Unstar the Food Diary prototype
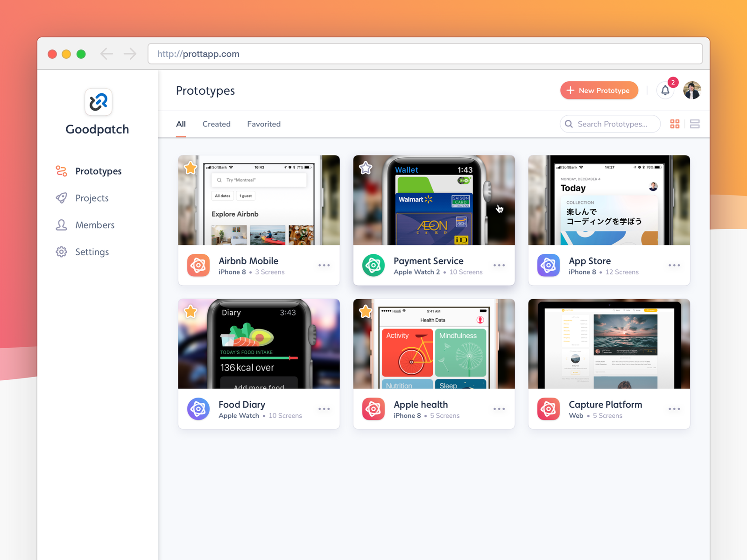This screenshot has height=560, width=747. pos(190,311)
